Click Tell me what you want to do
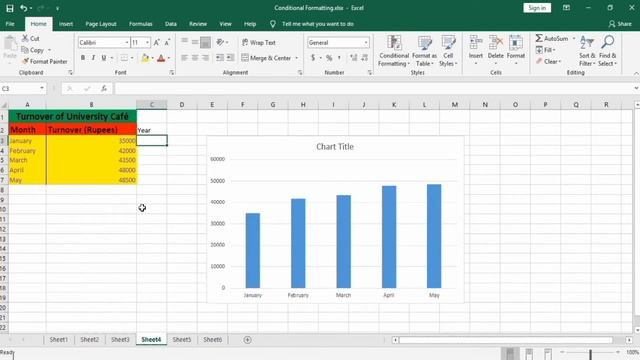This screenshot has height=360, width=640. pyautogui.click(x=318, y=24)
